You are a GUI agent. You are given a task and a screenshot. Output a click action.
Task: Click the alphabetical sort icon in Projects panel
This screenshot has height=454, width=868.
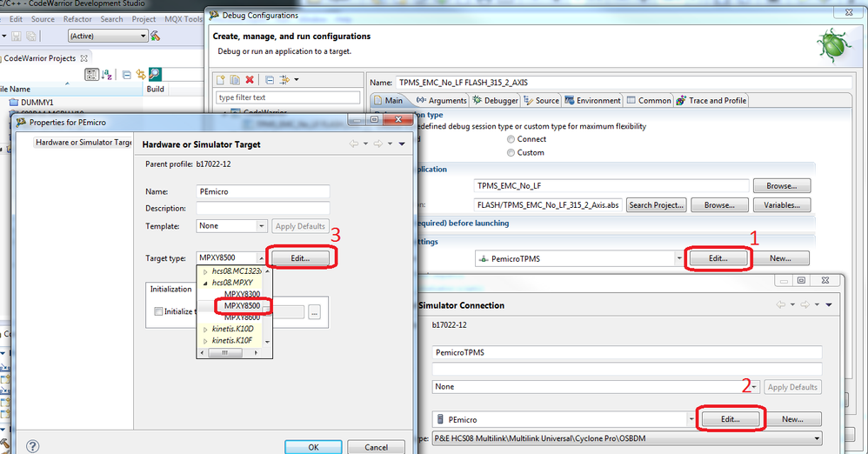107,74
